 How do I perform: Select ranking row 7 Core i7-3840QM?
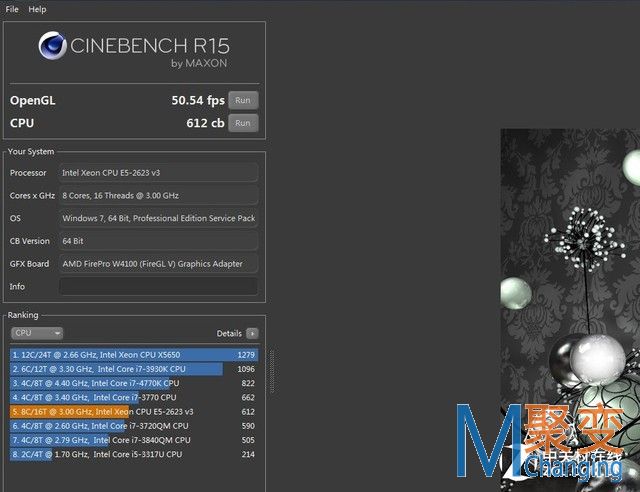tap(134, 440)
